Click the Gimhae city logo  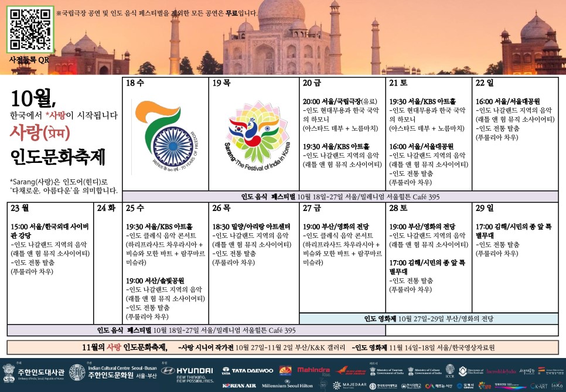(465, 386)
